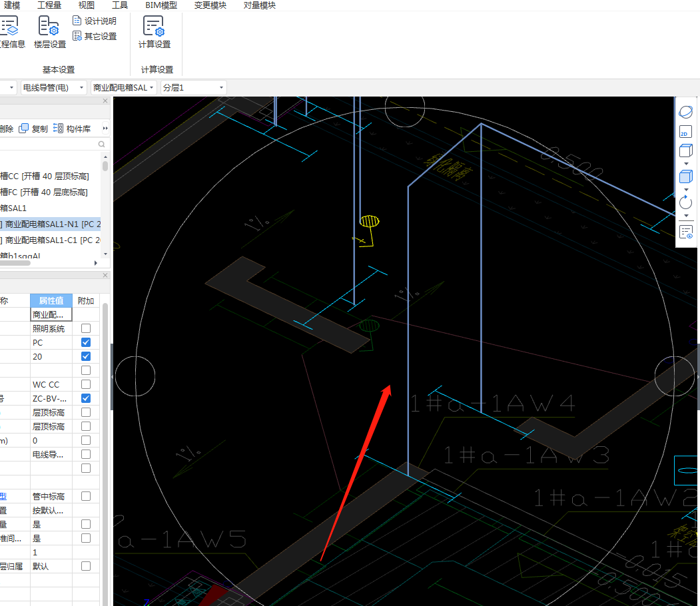
Task: Click the 管中标高 property value
Action: coord(51,496)
